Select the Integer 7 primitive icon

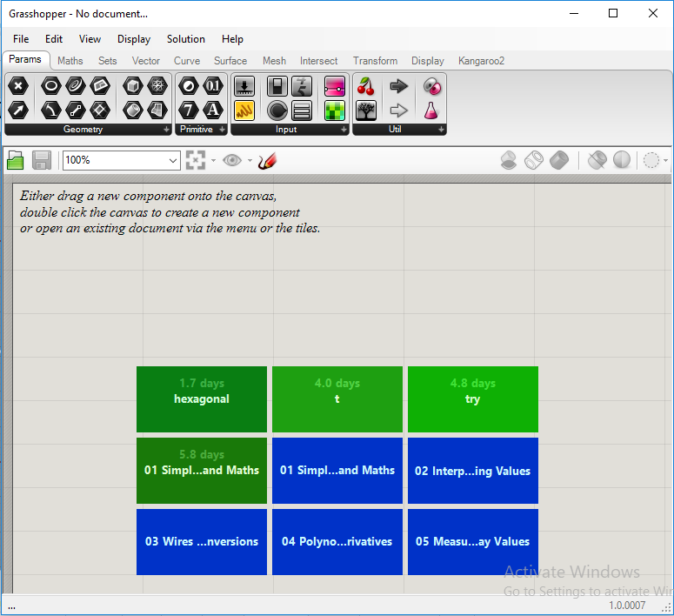188,110
